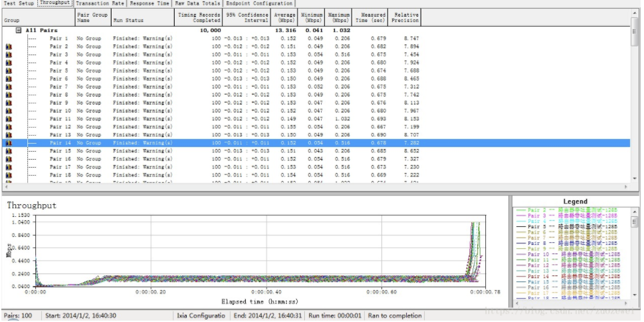Click the chart icon beside Pair 2

[9, 47]
